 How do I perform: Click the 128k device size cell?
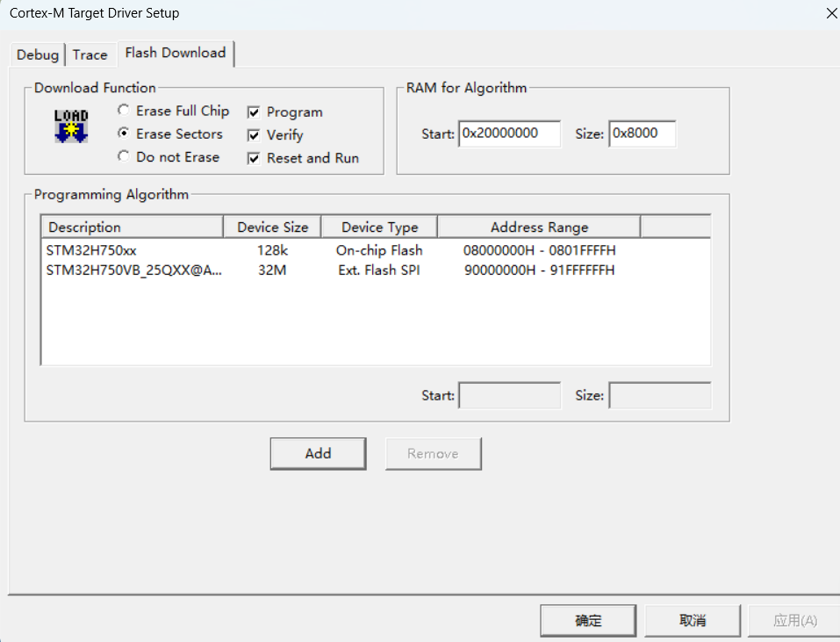[272, 250]
